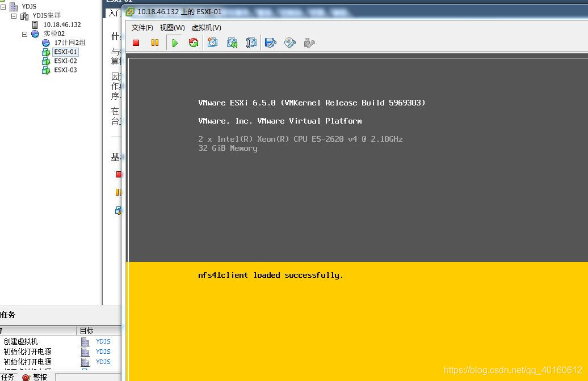Select the first 初始化打开电源 task entry
The image size is (588, 381).
pos(27,352)
